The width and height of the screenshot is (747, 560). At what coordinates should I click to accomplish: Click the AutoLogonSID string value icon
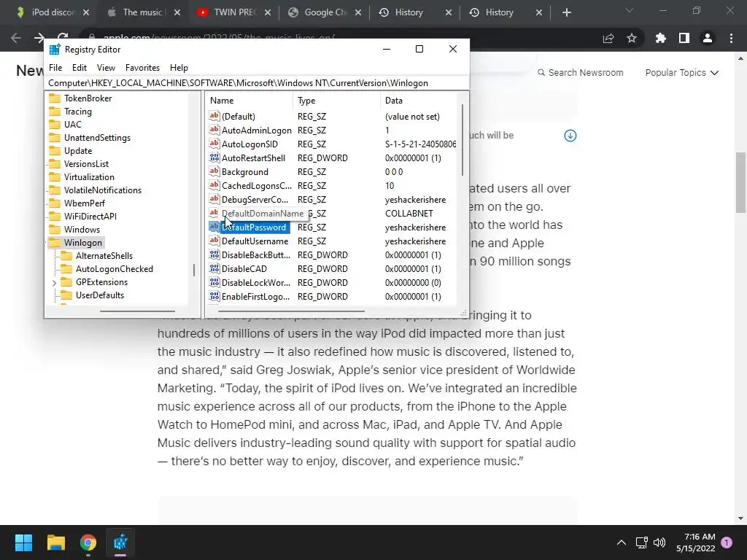pos(214,144)
